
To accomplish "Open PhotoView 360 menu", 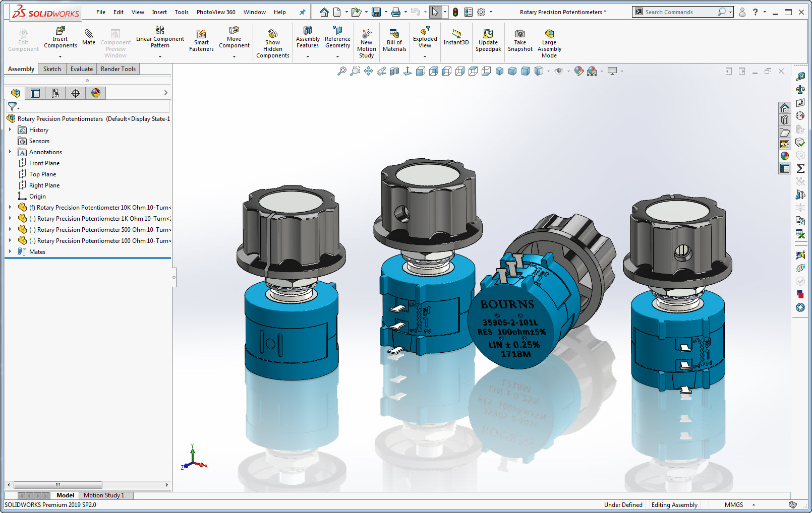I will pyautogui.click(x=216, y=12).
